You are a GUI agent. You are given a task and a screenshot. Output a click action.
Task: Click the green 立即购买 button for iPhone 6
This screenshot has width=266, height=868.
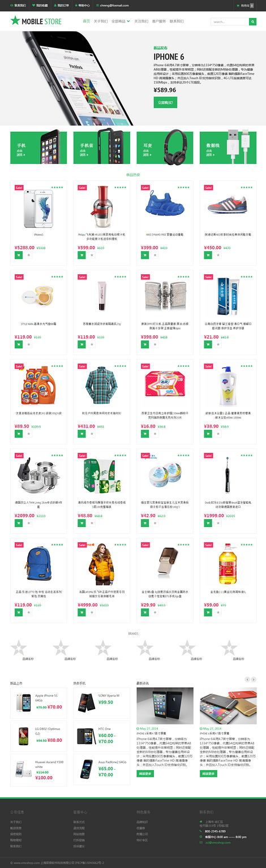tap(165, 102)
